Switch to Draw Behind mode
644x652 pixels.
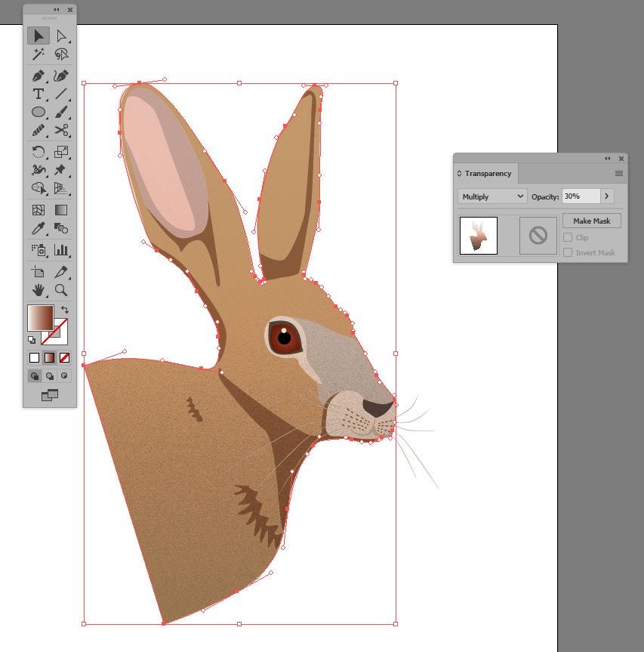click(x=50, y=375)
